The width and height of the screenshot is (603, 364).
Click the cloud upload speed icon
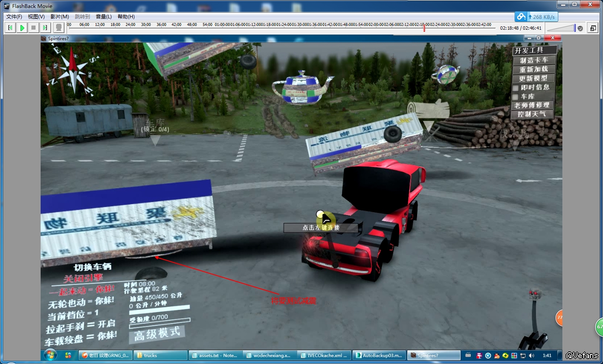[x=521, y=17]
